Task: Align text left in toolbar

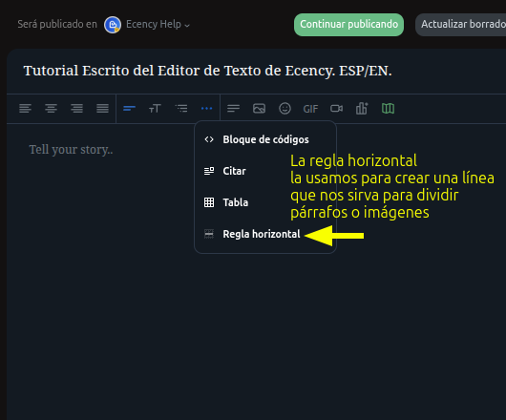Action: (25, 109)
